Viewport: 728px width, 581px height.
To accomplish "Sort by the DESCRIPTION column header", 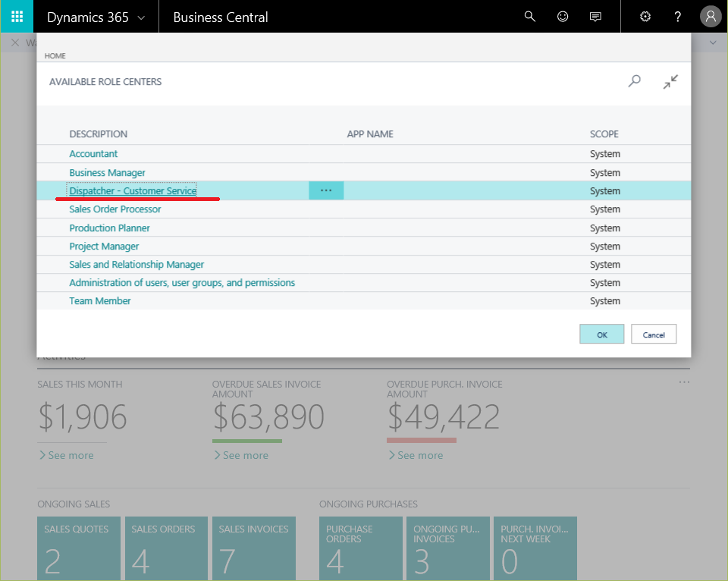I will (x=99, y=134).
